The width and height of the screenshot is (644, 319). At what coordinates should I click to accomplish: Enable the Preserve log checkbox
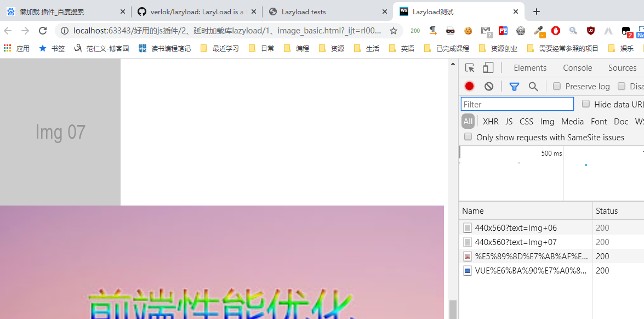[557, 86]
